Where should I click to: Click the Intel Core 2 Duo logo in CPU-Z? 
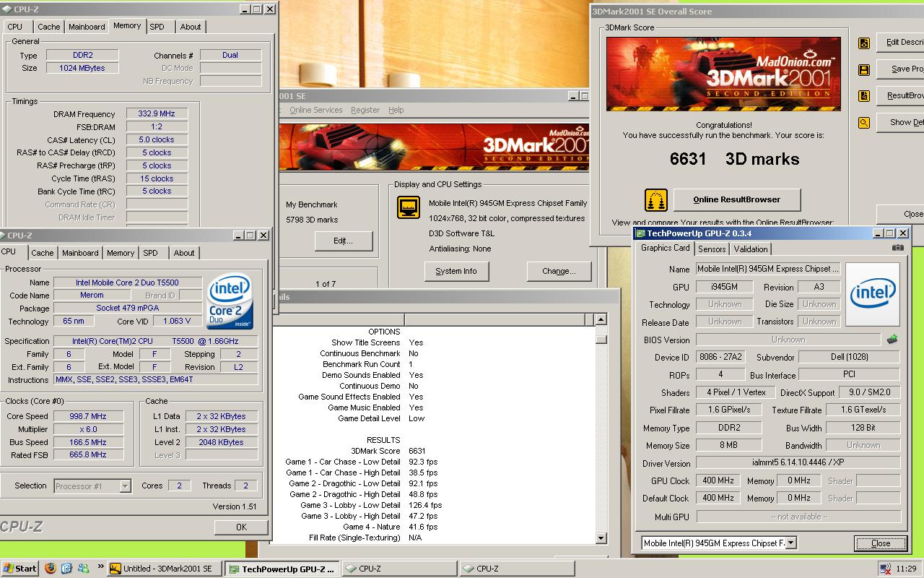coord(230,302)
